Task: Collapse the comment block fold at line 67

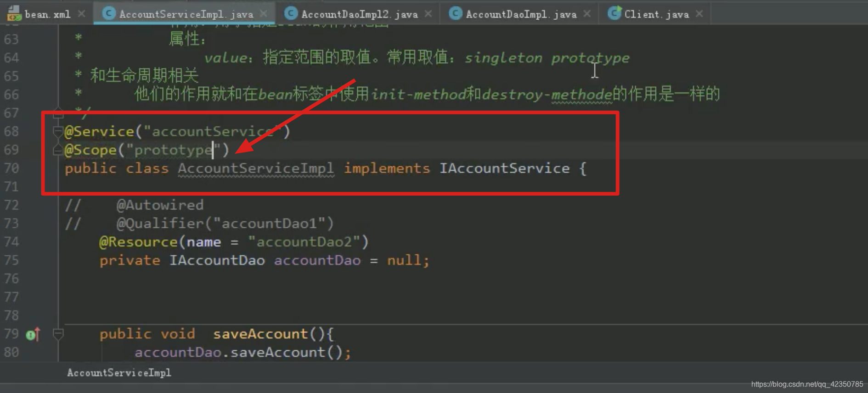Action: [x=58, y=113]
